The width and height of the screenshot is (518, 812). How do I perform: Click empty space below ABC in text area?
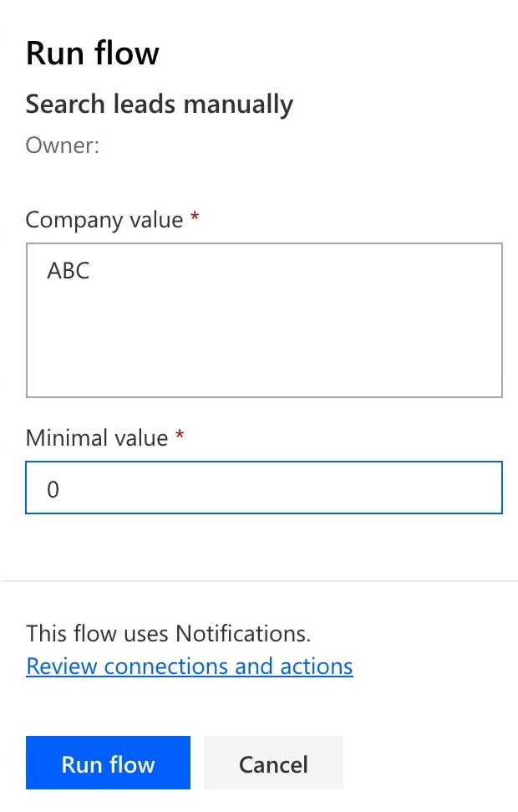click(264, 351)
